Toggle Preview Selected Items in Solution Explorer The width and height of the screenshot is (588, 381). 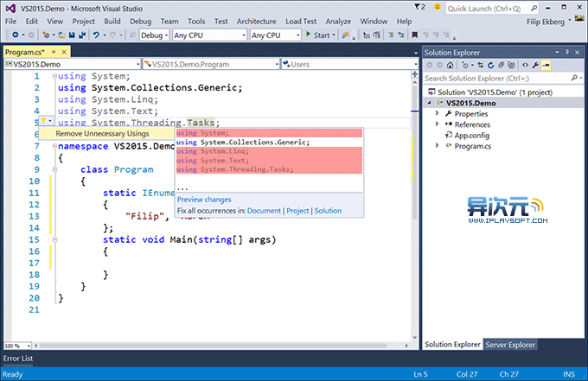[x=546, y=65]
